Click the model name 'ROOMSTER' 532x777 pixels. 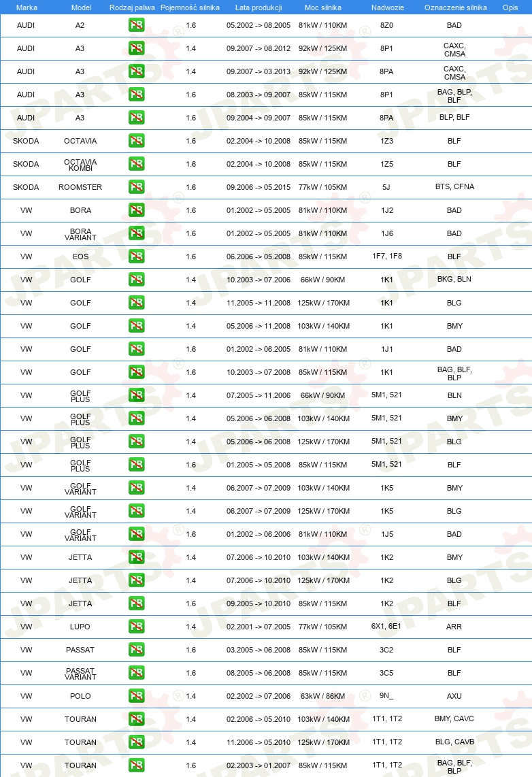(80, 187)
